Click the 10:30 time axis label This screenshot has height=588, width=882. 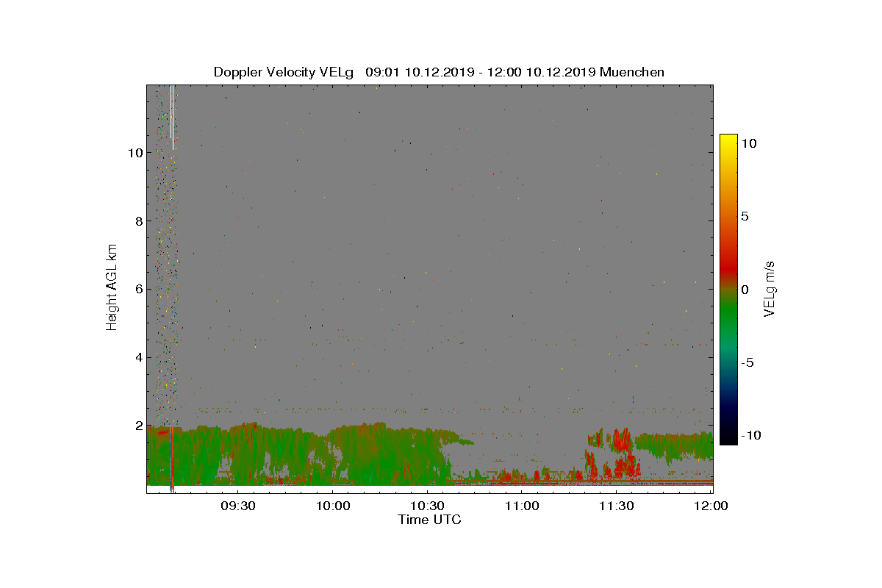tap(427, 506)
